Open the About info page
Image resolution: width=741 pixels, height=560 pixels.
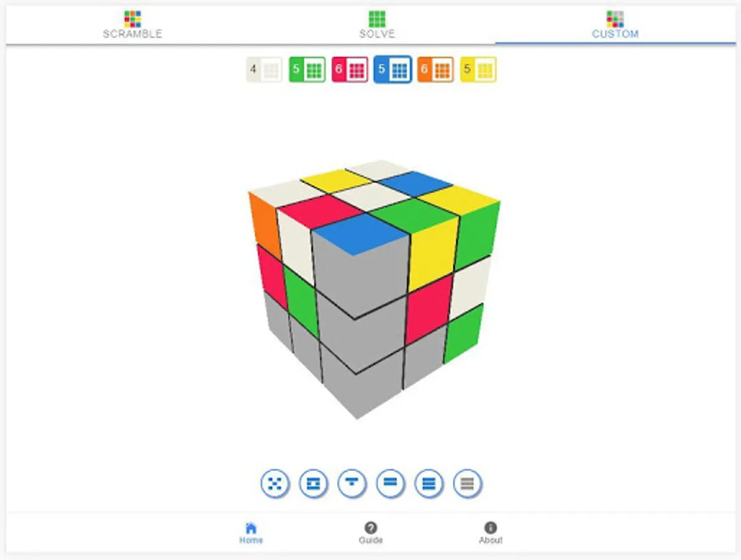[490, 533]
